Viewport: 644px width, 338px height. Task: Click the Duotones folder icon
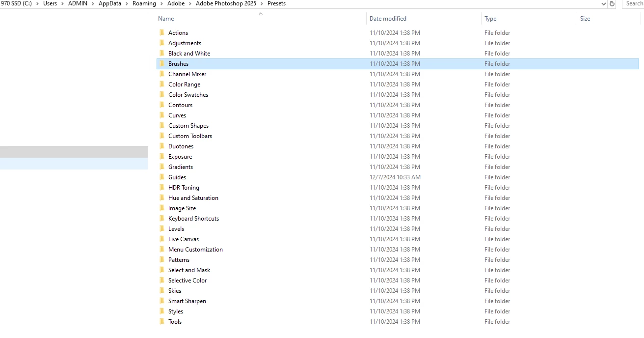point(162,146)
